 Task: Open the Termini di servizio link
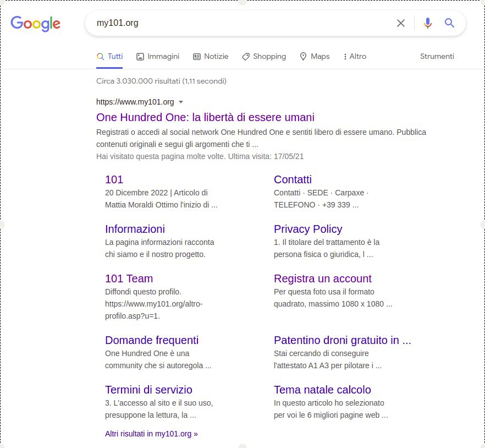coord(148,390)
